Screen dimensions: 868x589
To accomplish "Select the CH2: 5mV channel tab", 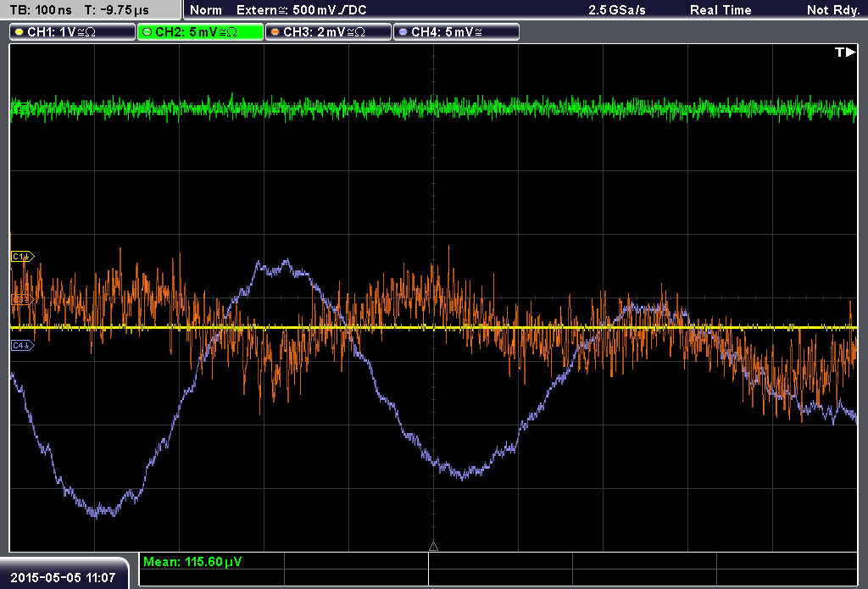I will [x=200, y=32].
